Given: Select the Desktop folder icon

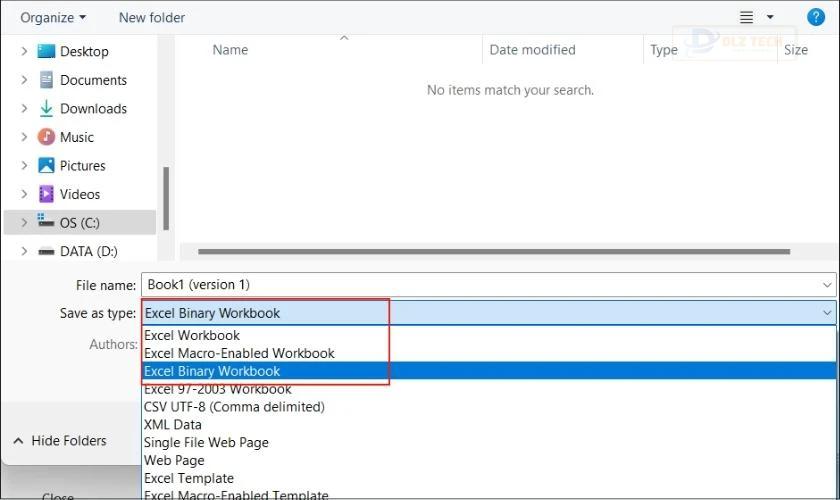Looking at the screenshot, I should [x=46, y=51].
